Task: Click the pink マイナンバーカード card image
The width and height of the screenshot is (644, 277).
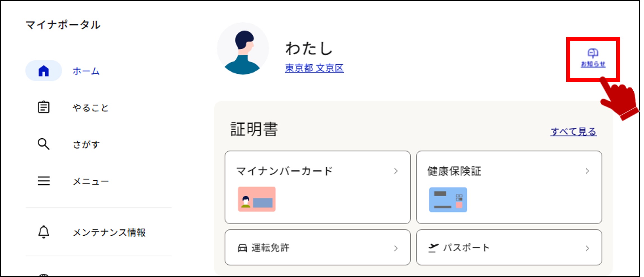Action: 257,199
